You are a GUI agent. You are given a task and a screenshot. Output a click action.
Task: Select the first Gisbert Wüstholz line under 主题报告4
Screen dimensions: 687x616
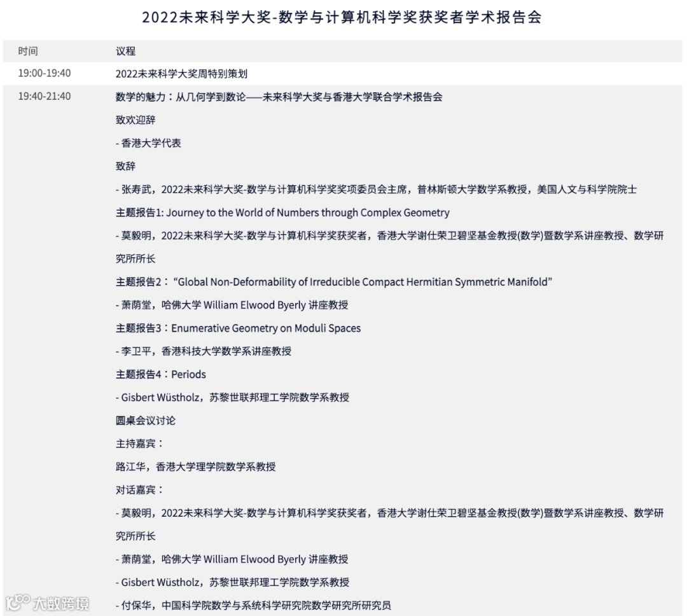(232, 398)
